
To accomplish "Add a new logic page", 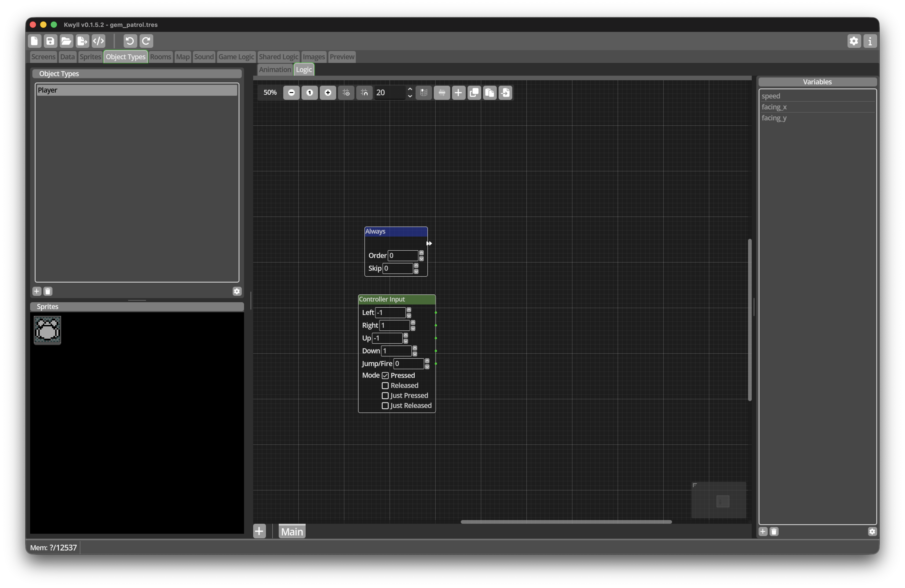I will pyautogui.click(x=259, y=531).
